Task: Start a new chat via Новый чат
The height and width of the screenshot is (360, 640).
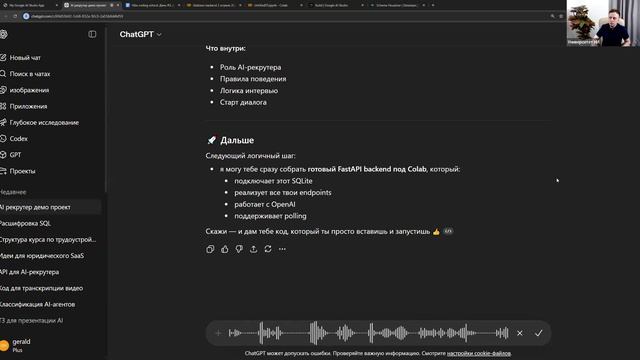Action: tap(25, 58)
